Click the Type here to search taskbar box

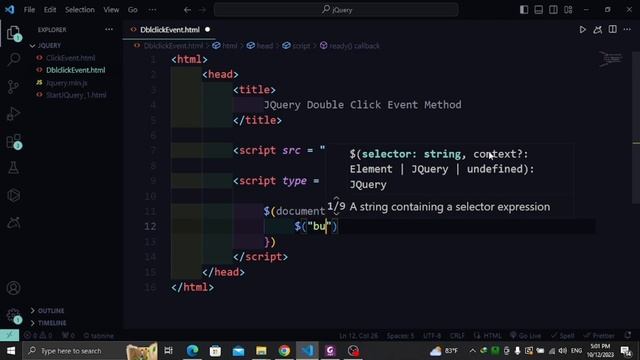(90, 351)
